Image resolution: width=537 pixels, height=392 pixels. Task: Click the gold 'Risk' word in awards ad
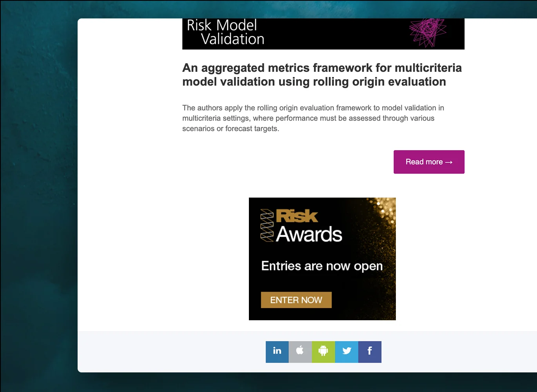tap(297, 216)
